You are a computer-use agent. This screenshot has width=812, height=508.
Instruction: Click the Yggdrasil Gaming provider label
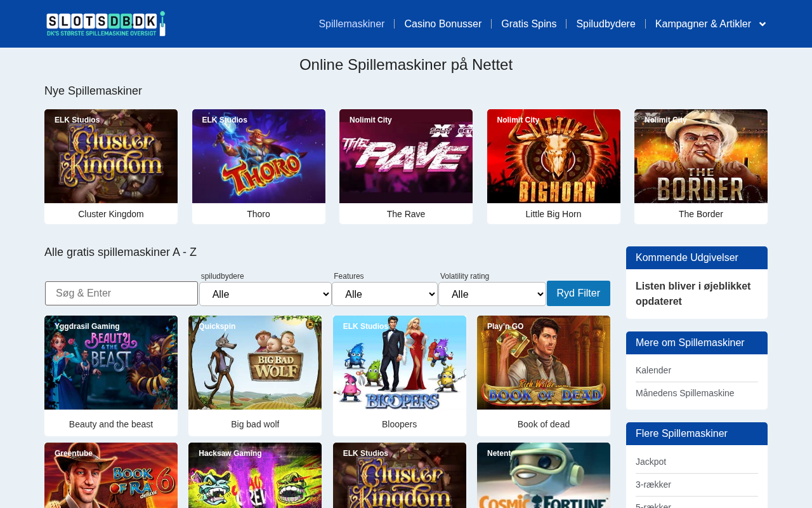tap(87, 326)
